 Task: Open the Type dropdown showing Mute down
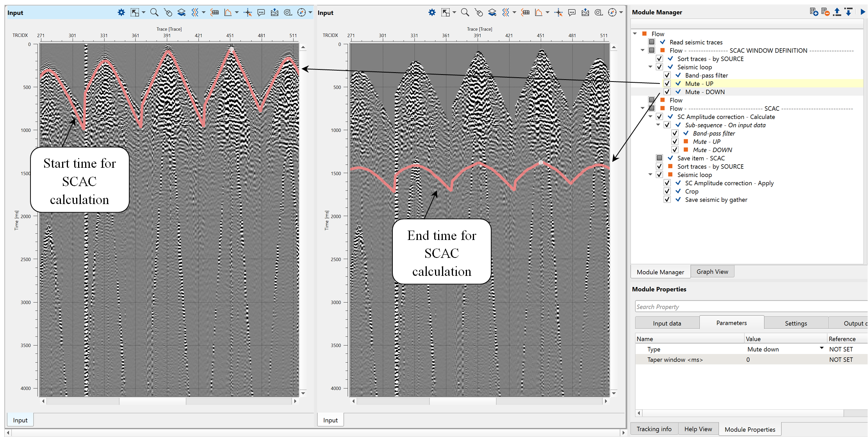pyautogui.click(x=822, y=348)
